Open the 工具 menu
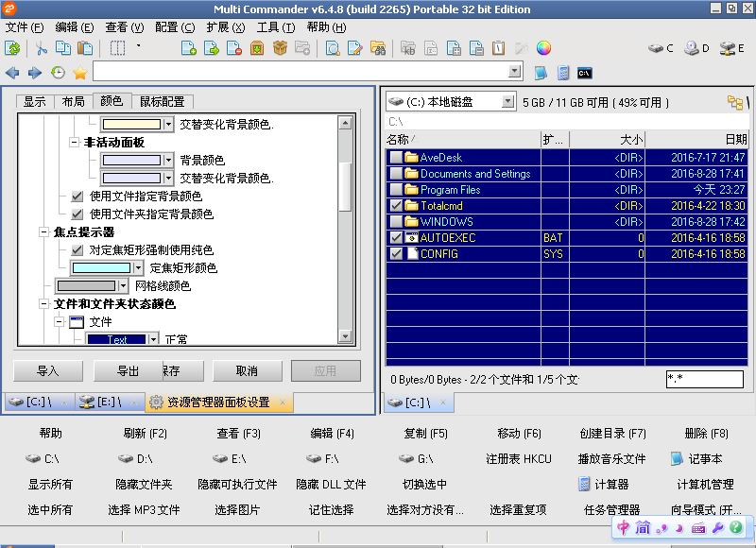756x548 pixels. pos(275,27)
